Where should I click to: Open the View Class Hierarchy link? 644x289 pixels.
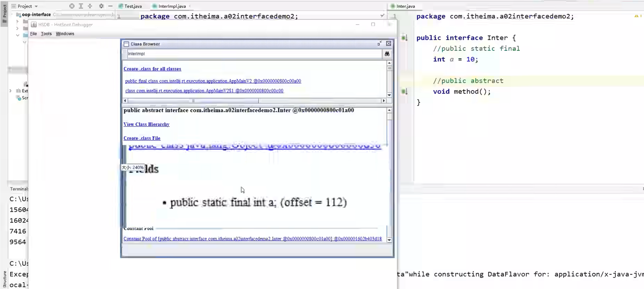146,124
